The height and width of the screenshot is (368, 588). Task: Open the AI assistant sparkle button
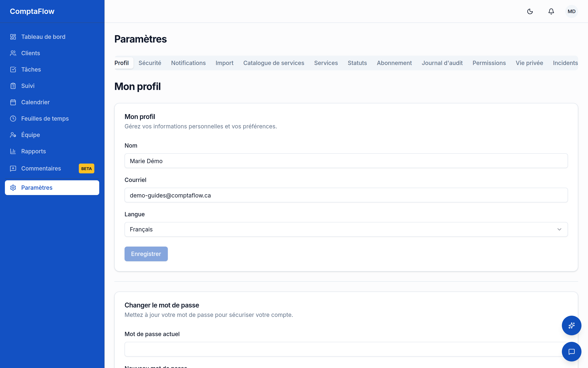coord(571,325)
